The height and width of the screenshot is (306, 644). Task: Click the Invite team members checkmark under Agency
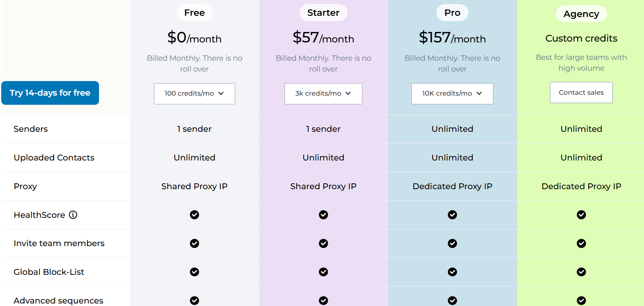tap(581, 243)
